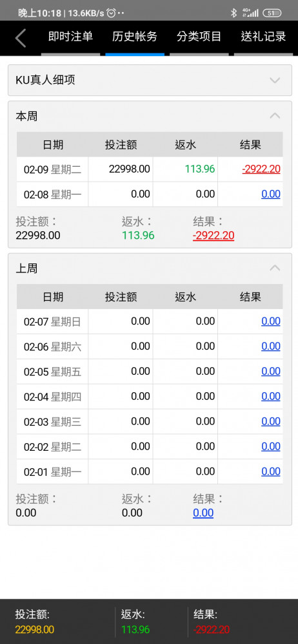The width and height of the screenshot is (298, 644).
Task: Open the -2922.20 result for 02-09
Action: point(261,169)
